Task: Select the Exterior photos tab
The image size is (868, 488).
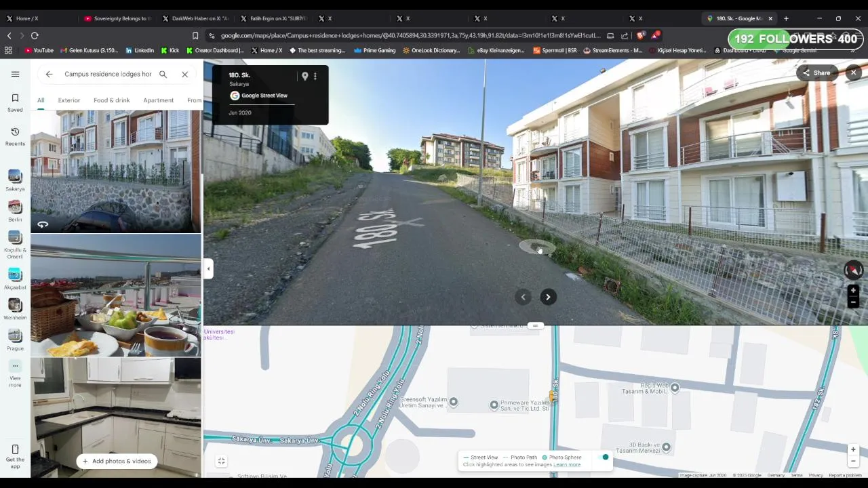Action: [68, 100]
